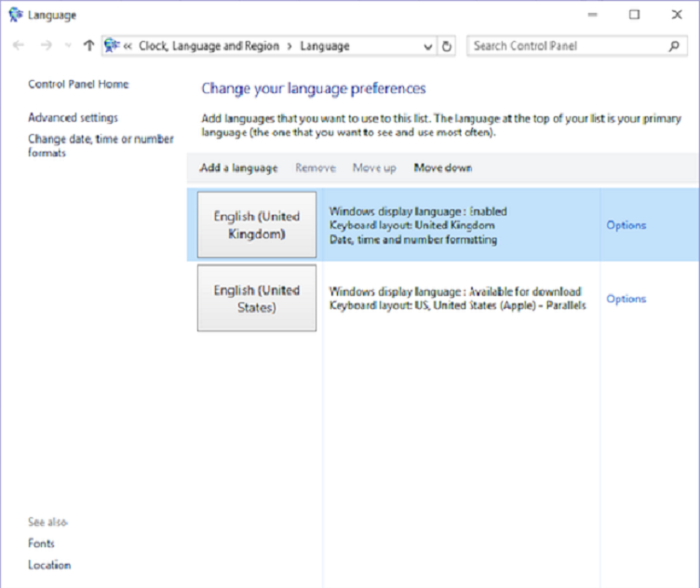Open Control Panel Home link
Image resolution: width=700 pixels, height=588 pixels.
coord(78,85)
